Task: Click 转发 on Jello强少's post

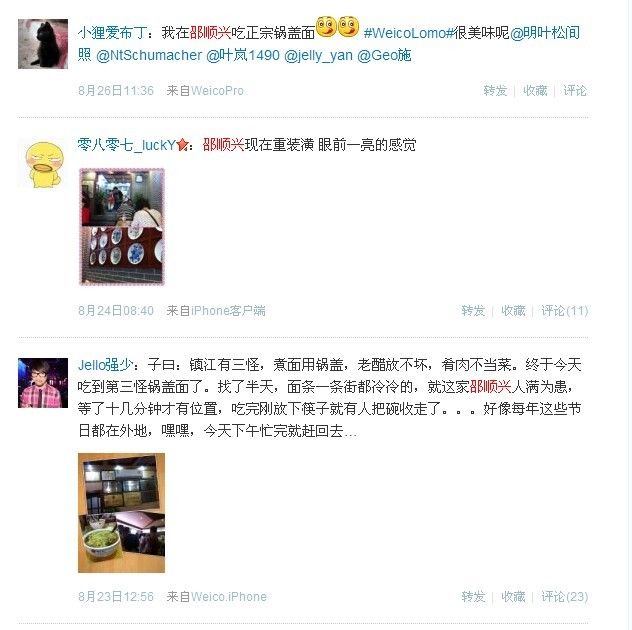Action: (473, 596)
